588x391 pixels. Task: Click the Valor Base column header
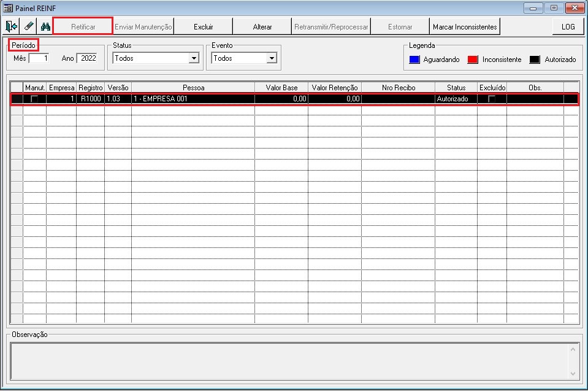[x=281, y=87]
